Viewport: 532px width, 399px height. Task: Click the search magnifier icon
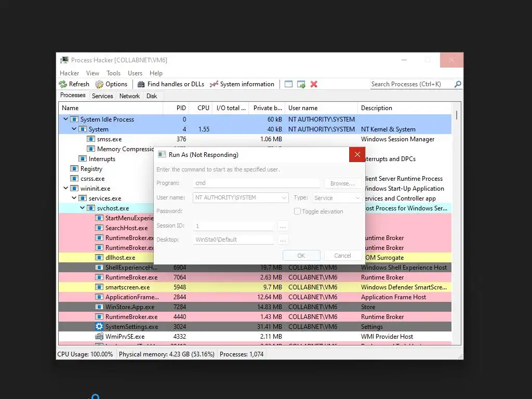[458, 84]
